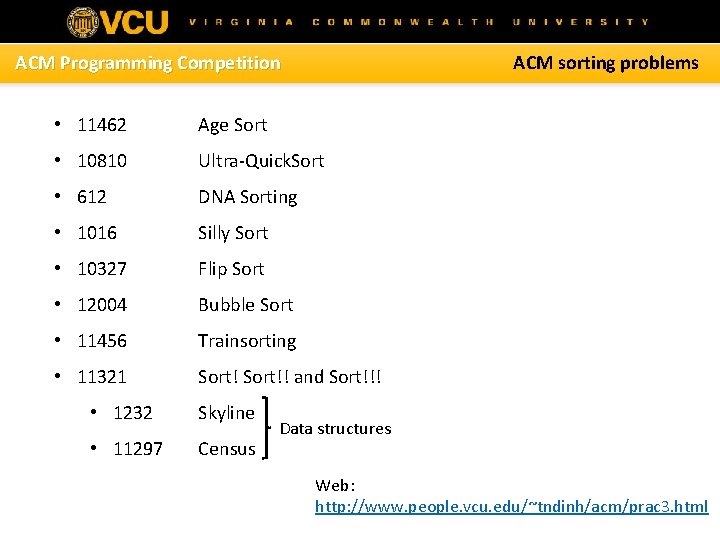Click the ACM Programming Competition heading
The height and width of the screenshot is (540, 720).
click(x=148, y=63)
